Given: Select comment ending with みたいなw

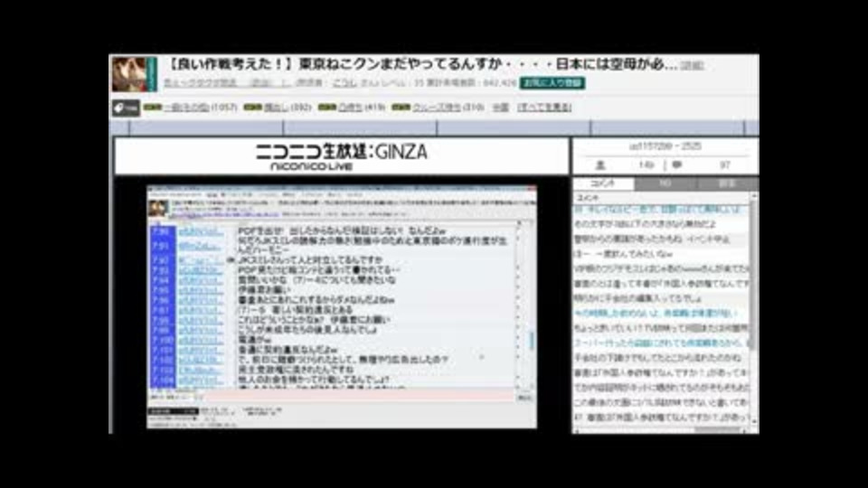Looking at the screenshot, I should click(x=661, y=255).
